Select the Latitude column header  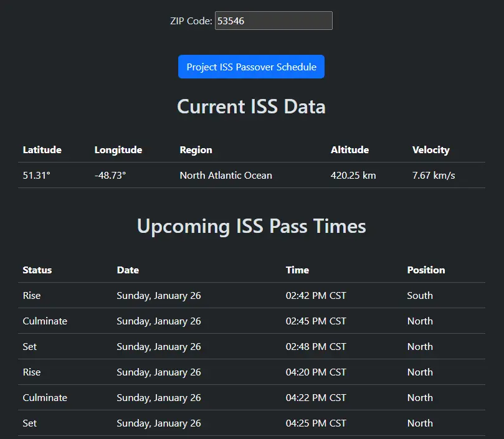[x=41, y=149]
